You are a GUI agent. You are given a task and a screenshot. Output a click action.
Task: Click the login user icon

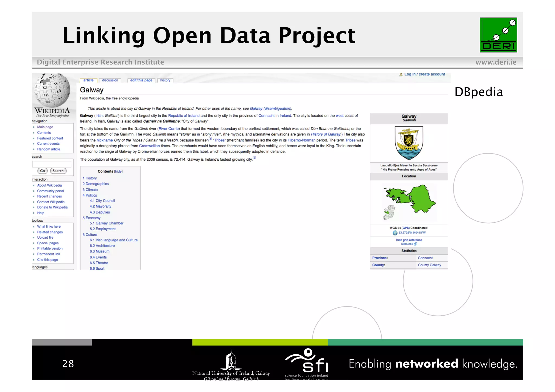[401, 74]
